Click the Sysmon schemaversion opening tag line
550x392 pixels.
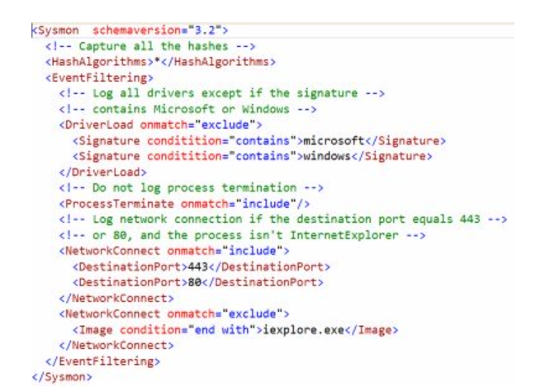click(130, 31)
